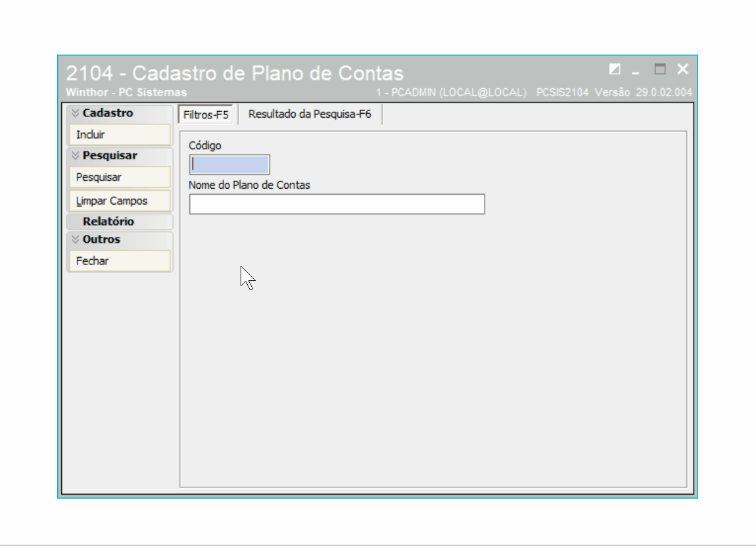This screenshot has height=546, width=756.
Task: Open the Resultado da Pesquisa-F6 tab
Action: [x=310, y=114]
